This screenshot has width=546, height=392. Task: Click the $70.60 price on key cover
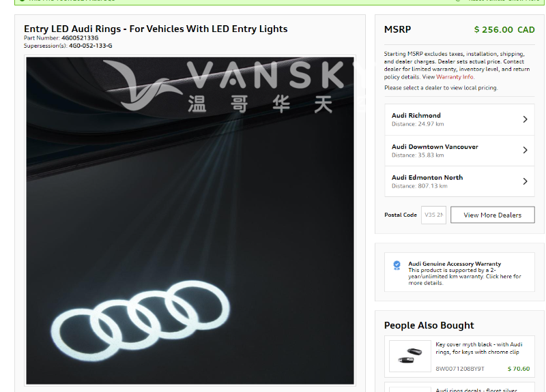[519, 369]
